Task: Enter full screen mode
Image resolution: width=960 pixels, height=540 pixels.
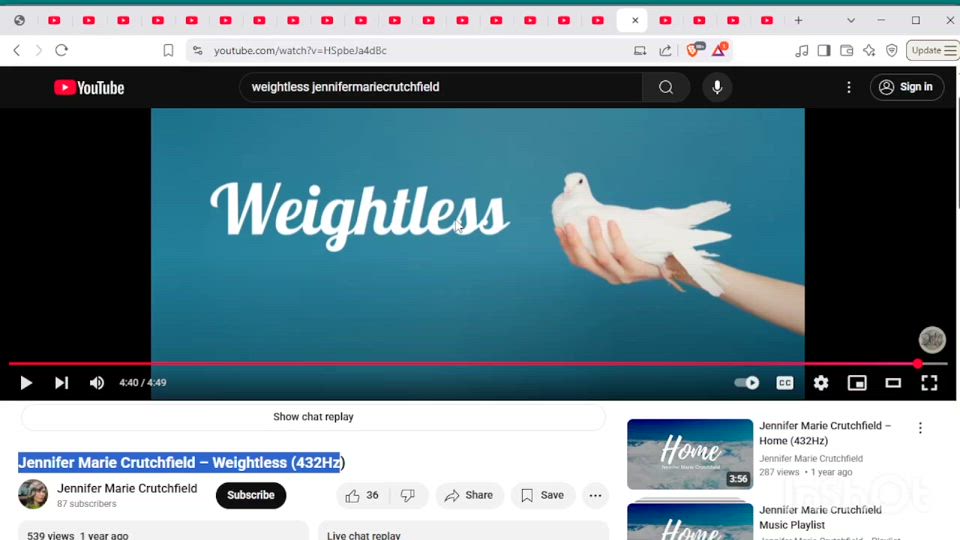Action: click(x=929, y=383)
